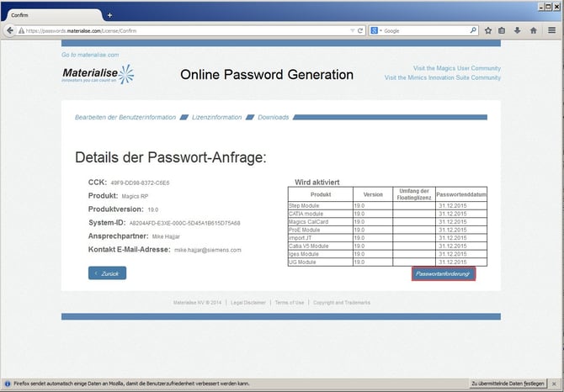Open the Downloads step tab
This screenshot has height=392, width=564.
pos(273,117)
